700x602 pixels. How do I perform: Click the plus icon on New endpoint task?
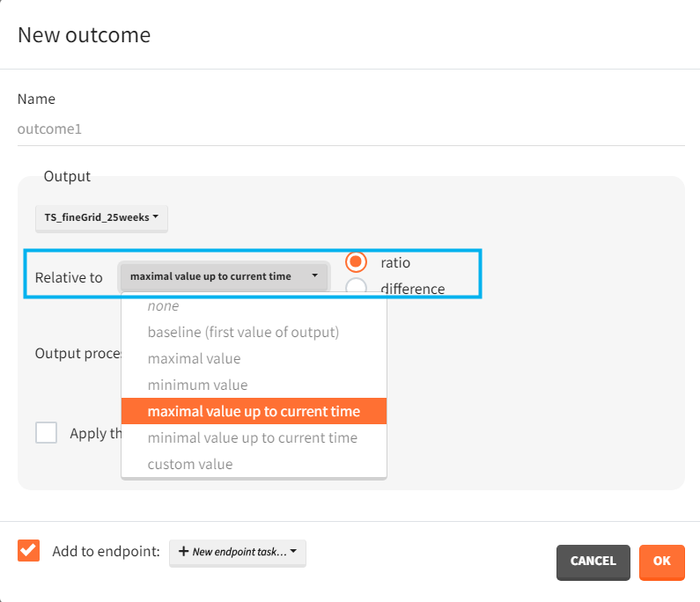tap(183, 552)
